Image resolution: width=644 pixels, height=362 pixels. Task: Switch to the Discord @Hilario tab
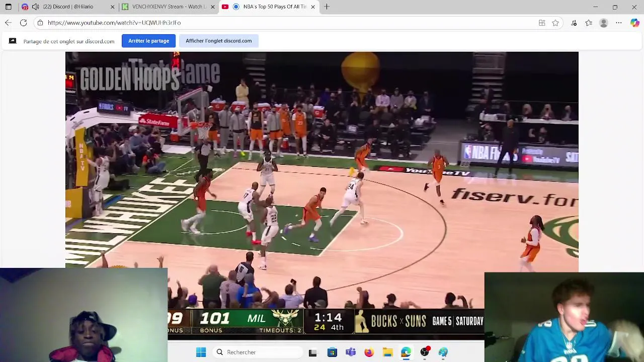coord(68,7)
